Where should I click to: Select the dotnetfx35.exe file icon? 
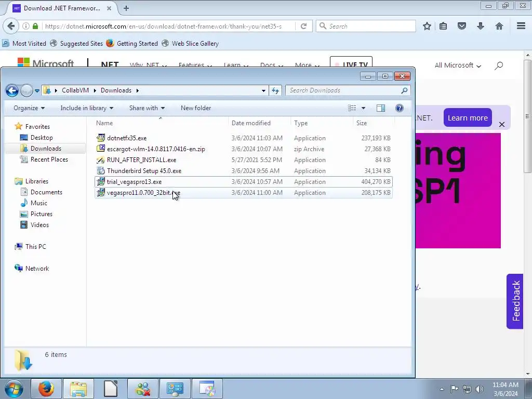pyautogui.click(x=101, y=138)
